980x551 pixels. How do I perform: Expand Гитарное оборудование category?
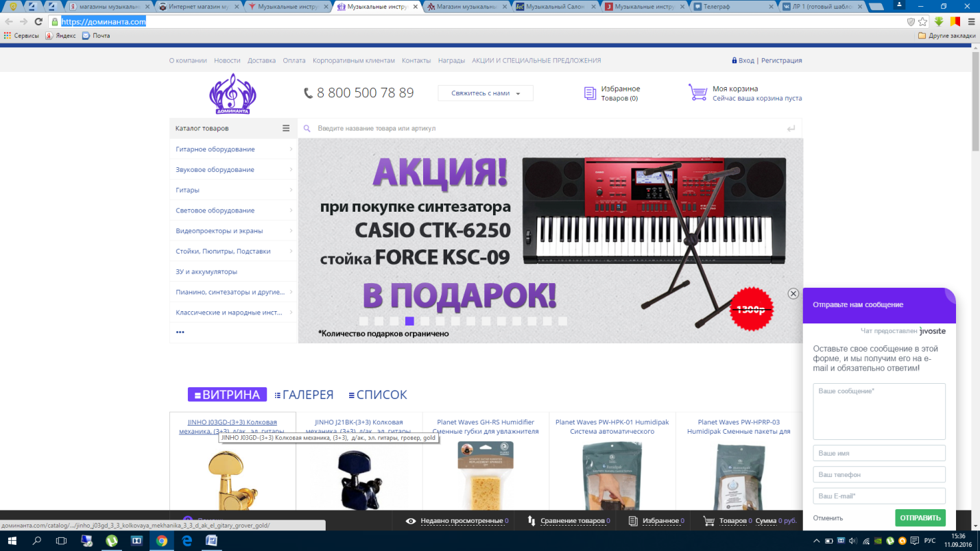tap(233, 149)
